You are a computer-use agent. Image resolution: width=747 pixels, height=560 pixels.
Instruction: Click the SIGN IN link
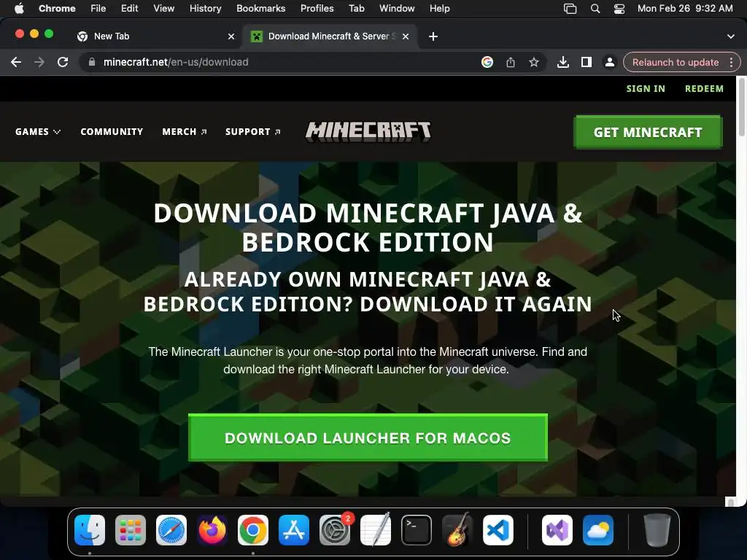point(646,88)
